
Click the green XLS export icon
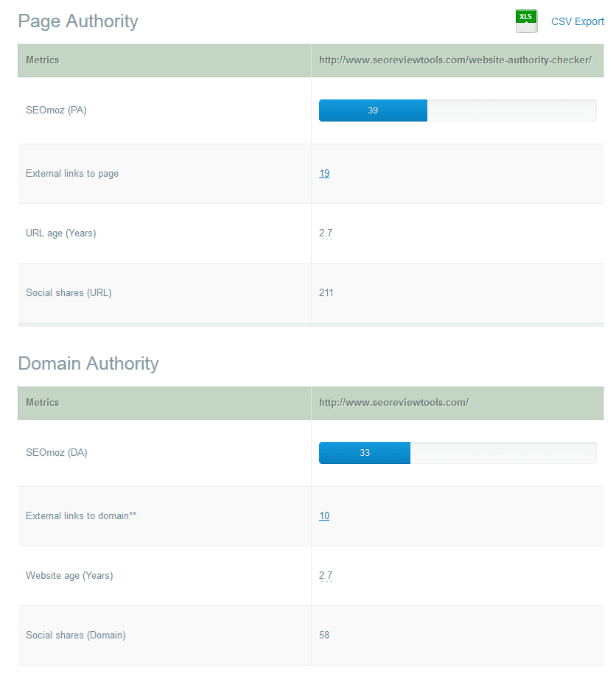(526, 21)
